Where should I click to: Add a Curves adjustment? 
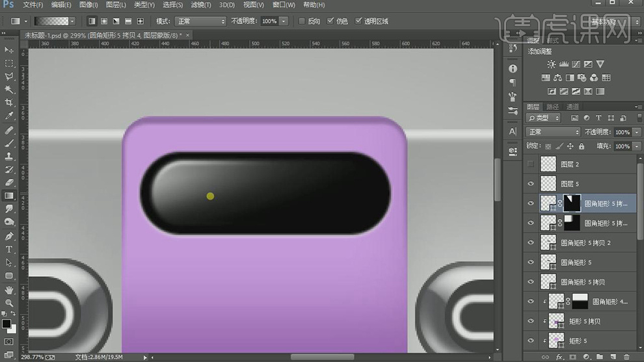[x=576, y=64]
